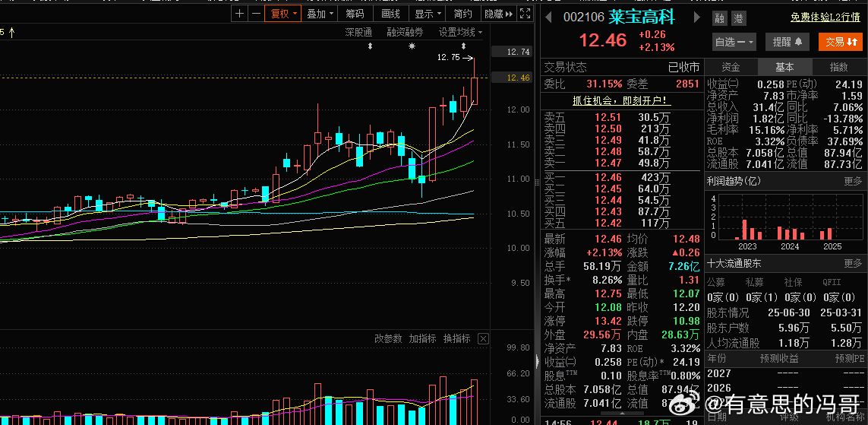This screenshot has height=425, width=868.
Task: Select the QFII shareholder tab
Action: click(x=832, y=283)
